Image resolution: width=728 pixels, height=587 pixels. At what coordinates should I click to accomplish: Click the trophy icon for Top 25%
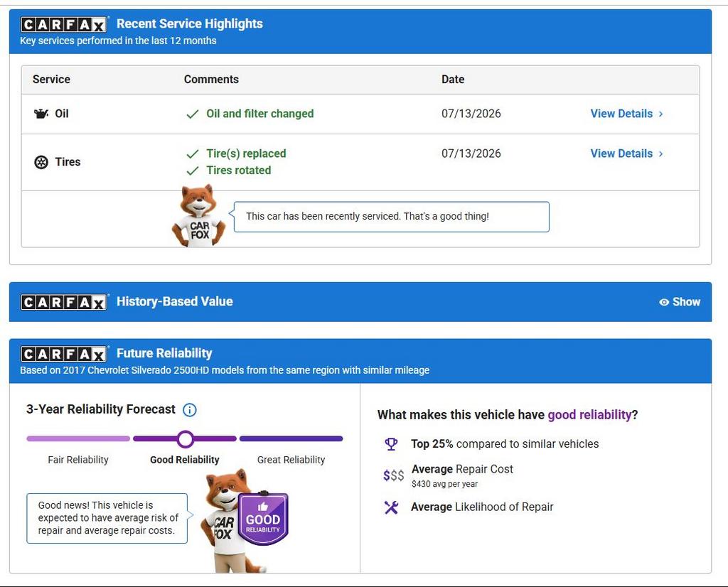point(392,444)
